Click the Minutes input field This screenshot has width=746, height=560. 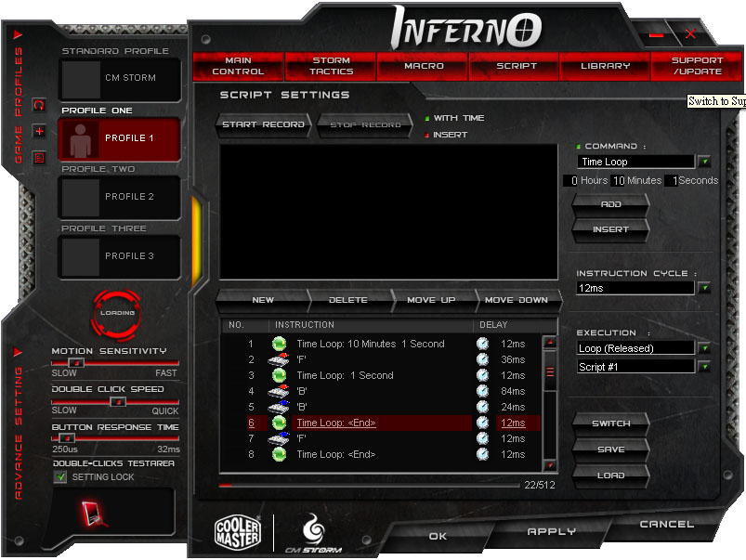tap(619, 181)
